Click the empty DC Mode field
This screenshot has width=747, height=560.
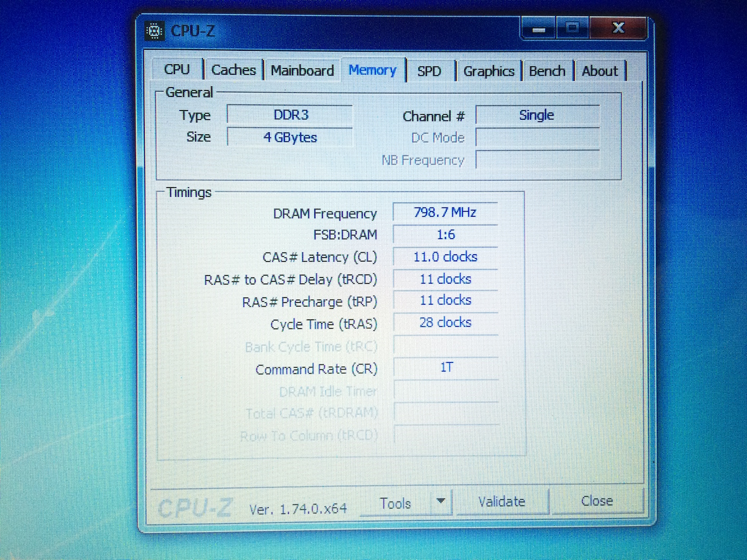[537, 138]
